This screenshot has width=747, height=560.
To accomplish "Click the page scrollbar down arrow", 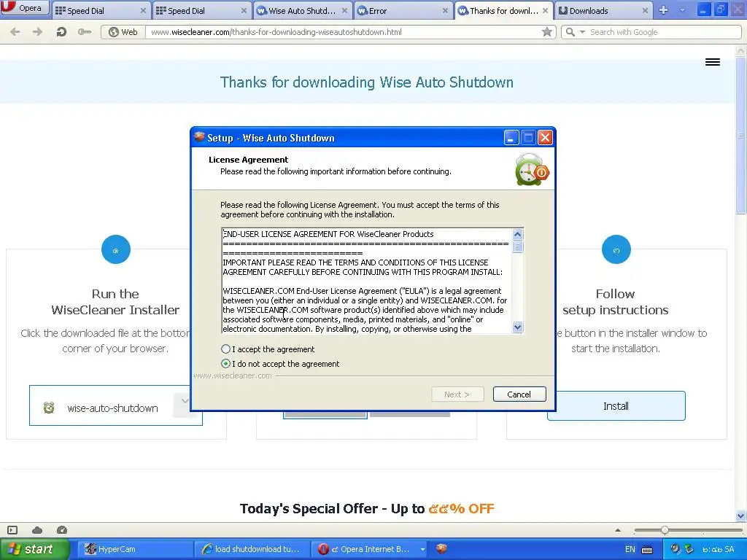I will click(x=741, y=516).
